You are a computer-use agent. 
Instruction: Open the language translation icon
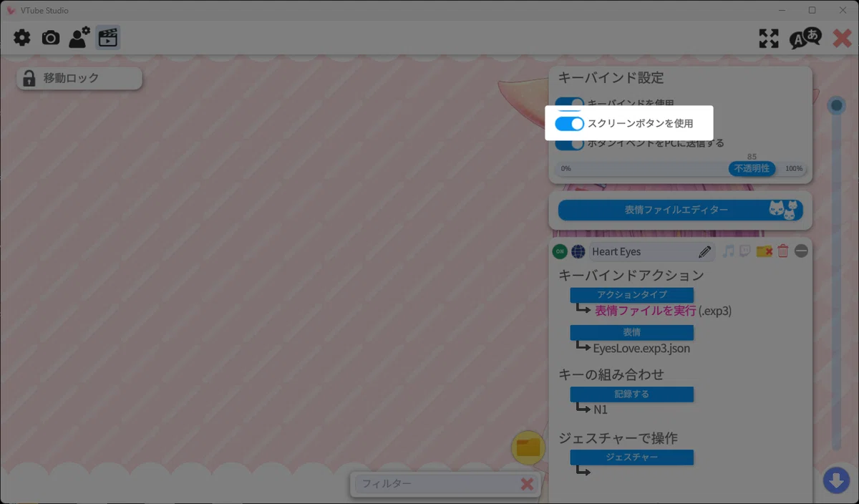tap(805, 38)
